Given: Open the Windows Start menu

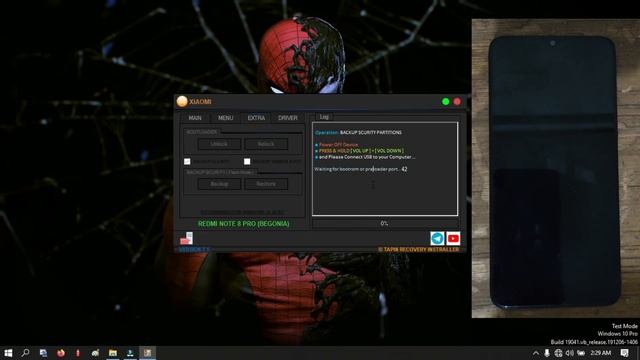Looking at the screenshot, I should tap(8, 353).
